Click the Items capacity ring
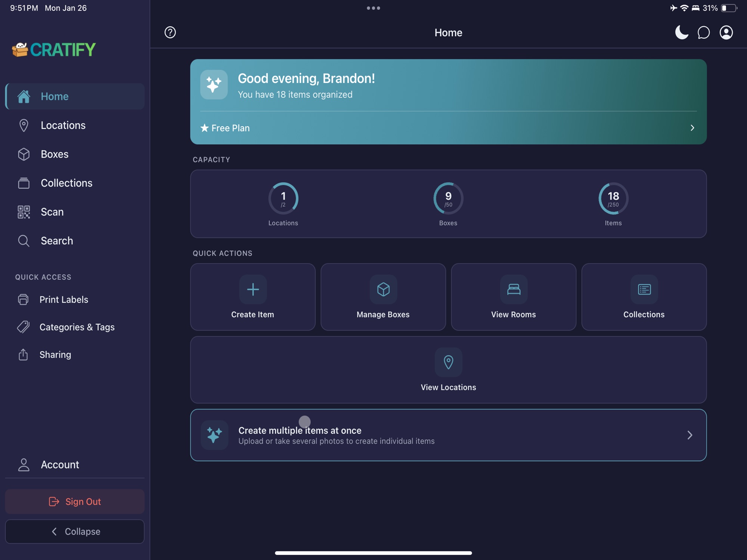The height and width of the screenshot is (560, 747). (613, 198)
